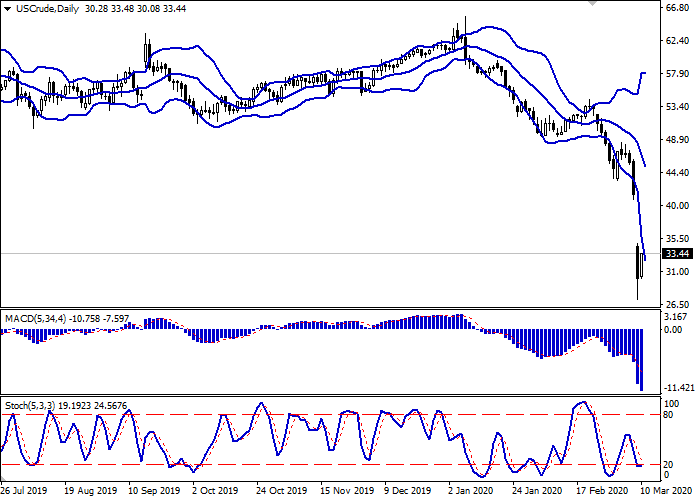Click the horizontal current price line

click(x=300, y=254)
